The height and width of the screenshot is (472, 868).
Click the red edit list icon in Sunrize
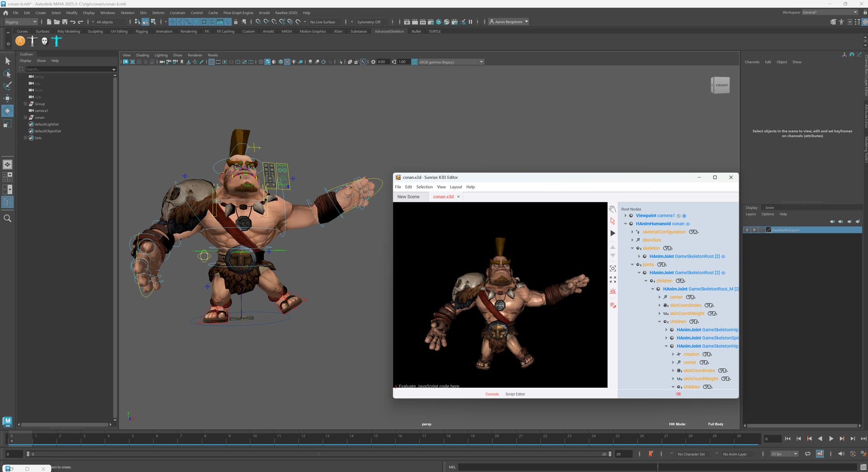(x=613, y=306)
